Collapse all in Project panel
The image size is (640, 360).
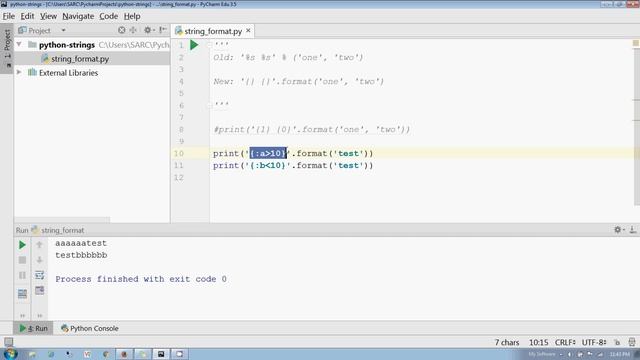point(133,30)
